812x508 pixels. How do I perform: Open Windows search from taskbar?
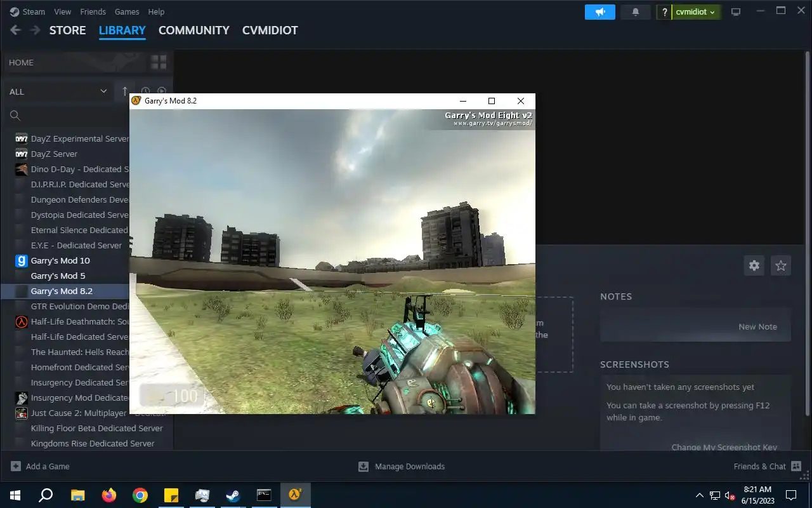(46, 495)
